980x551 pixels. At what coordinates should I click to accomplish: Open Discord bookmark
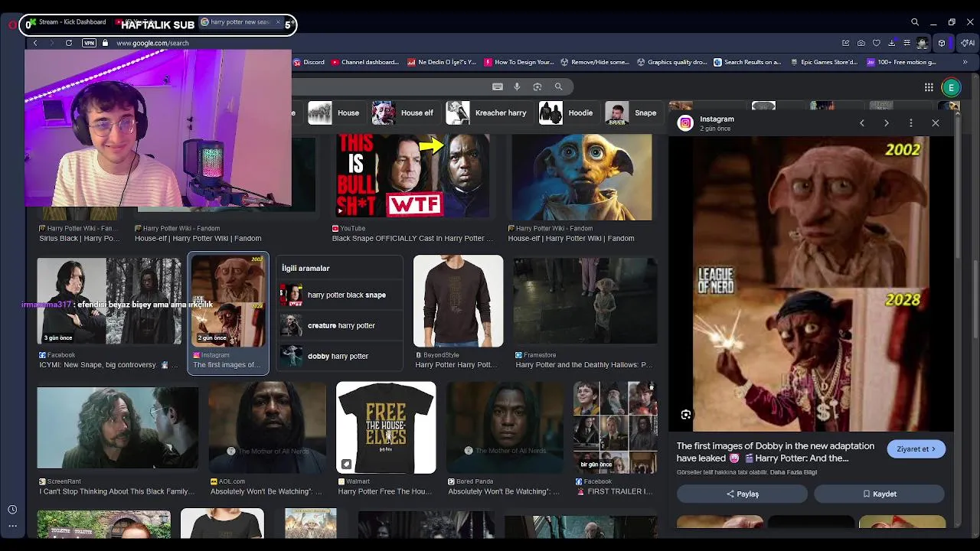pos(309,62)
